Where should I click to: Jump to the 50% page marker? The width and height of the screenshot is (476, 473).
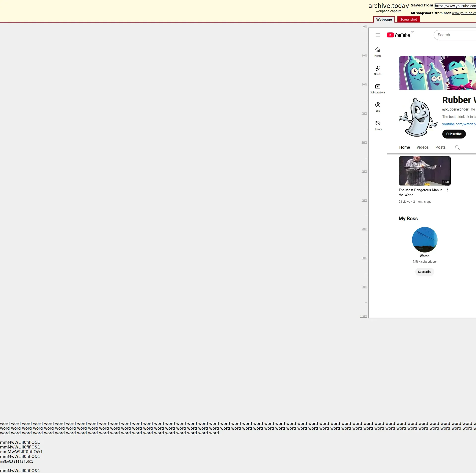[x=364, y=171]
